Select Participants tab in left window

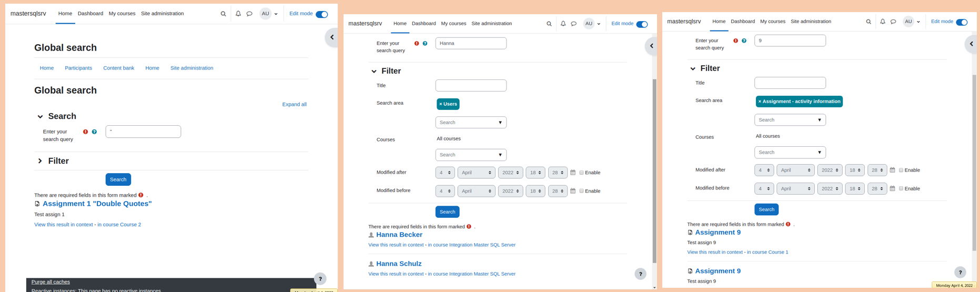tap(78, 68)
